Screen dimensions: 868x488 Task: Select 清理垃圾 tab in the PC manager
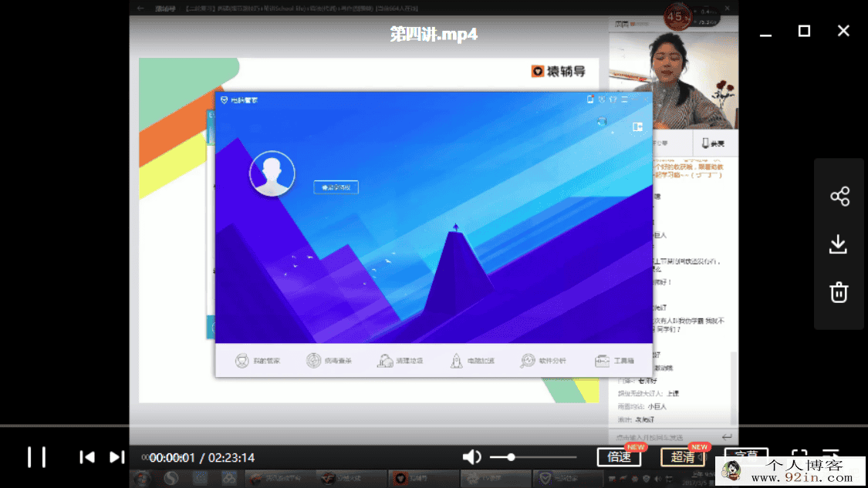400,361
